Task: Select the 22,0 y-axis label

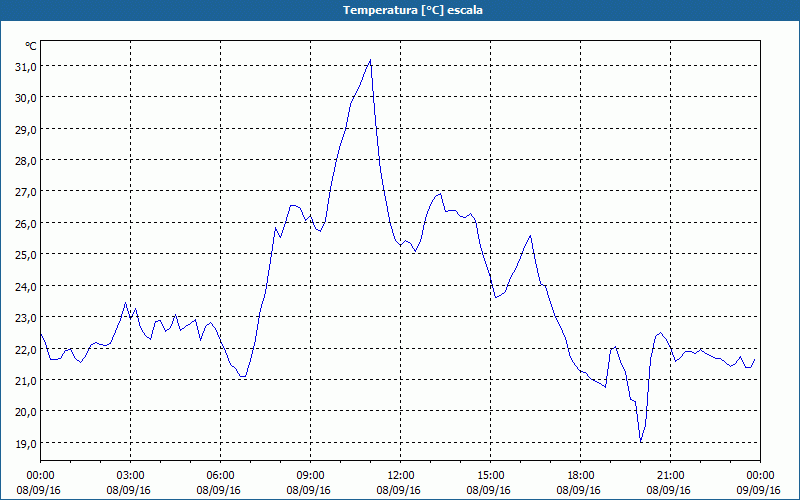Action: [x=26, y=349]
